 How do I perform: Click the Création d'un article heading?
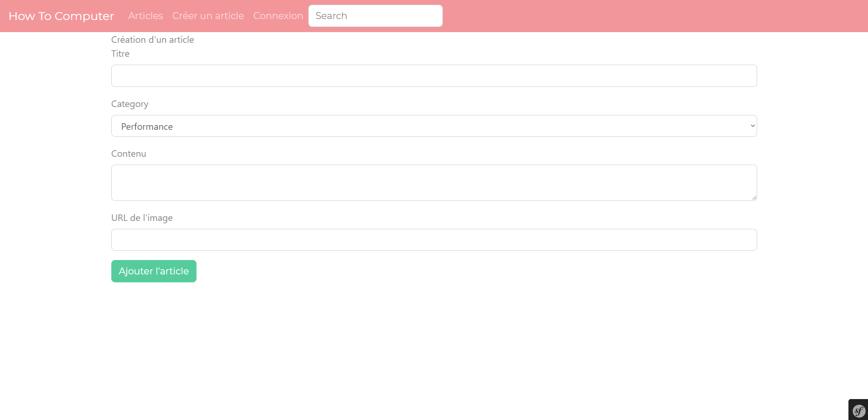click(152, 40)
